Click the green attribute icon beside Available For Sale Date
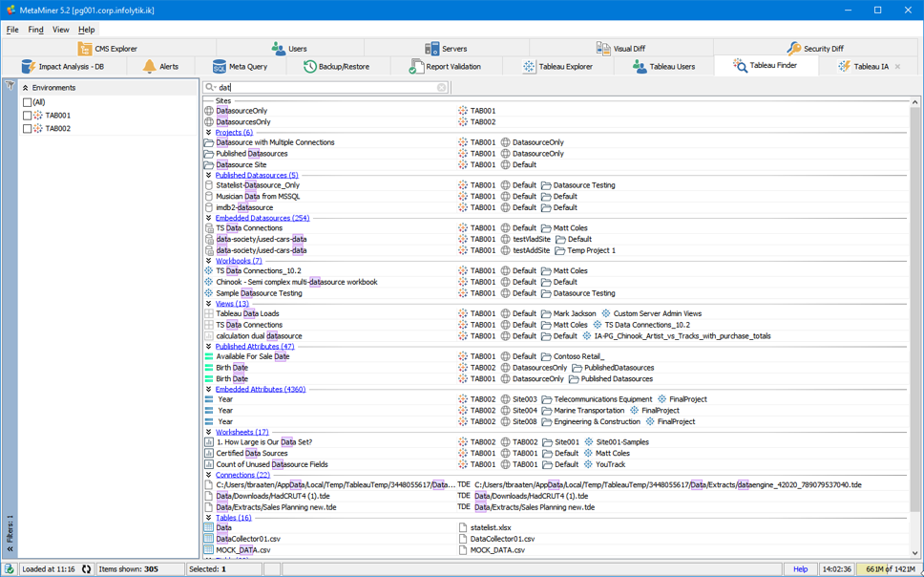This screenshot has height=577, width=924. point(209,356)
